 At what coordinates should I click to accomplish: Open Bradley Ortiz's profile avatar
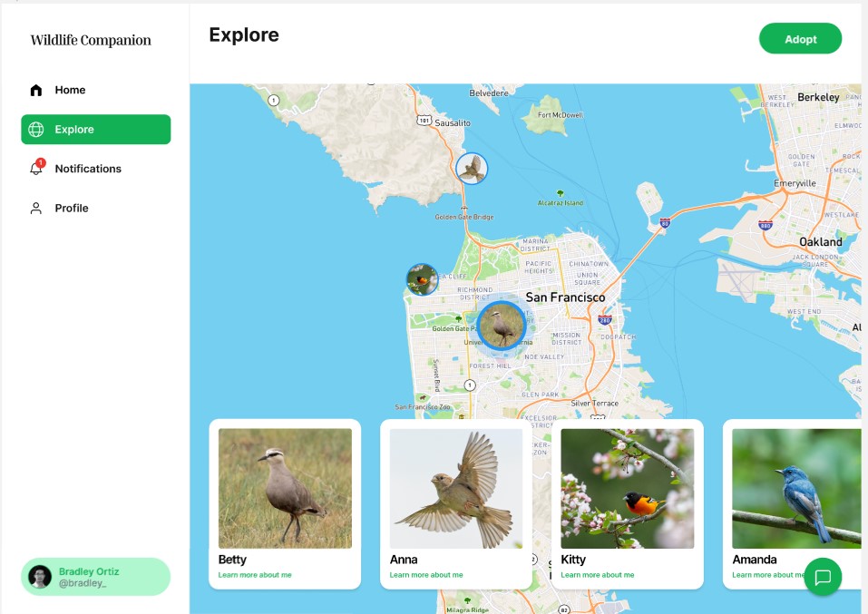(40, 576)
